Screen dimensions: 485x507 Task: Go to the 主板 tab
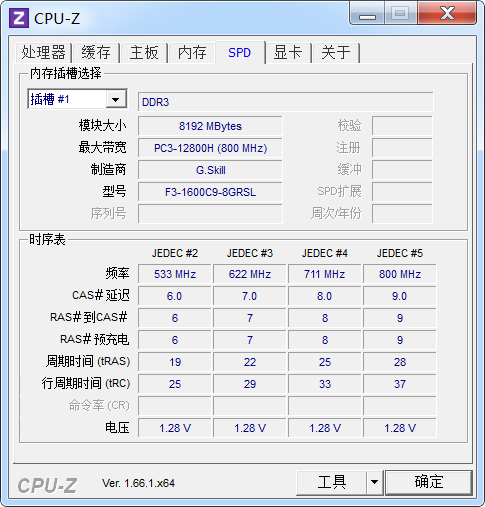point(144,53)
